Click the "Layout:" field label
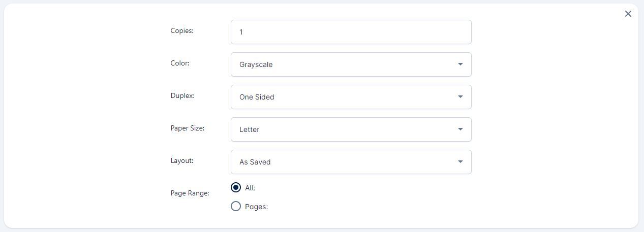 [182, 160]
